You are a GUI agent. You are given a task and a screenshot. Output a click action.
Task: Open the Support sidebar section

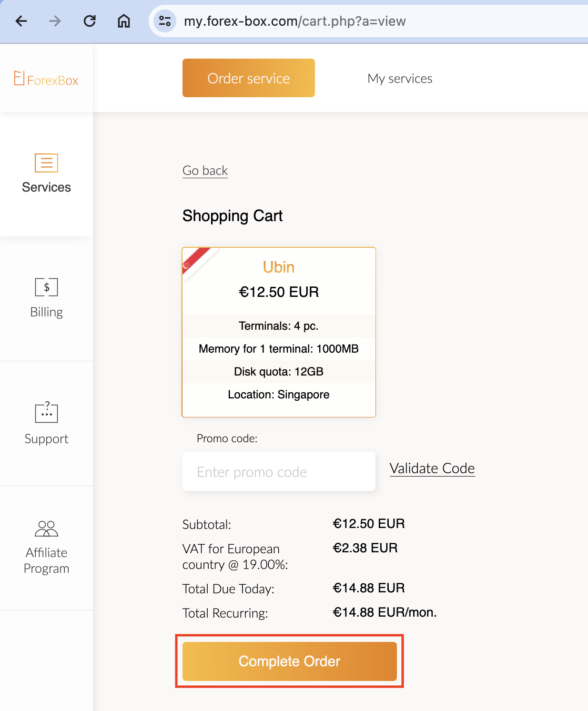[x=46, y=423]
